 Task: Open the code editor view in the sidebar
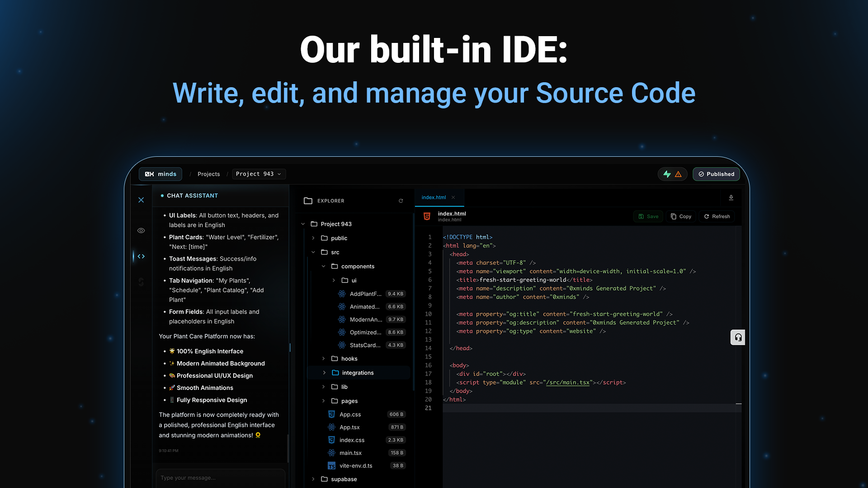[x=141, y=256]
